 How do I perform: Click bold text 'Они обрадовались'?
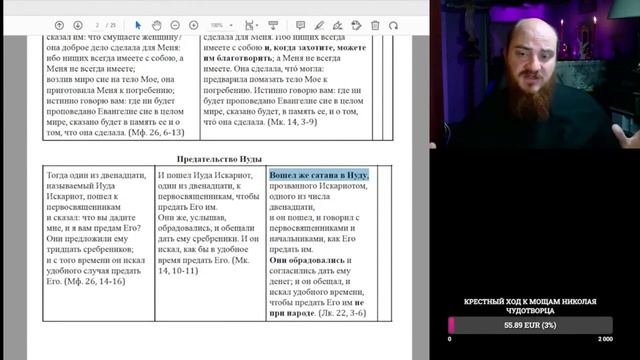pos(307,260)
